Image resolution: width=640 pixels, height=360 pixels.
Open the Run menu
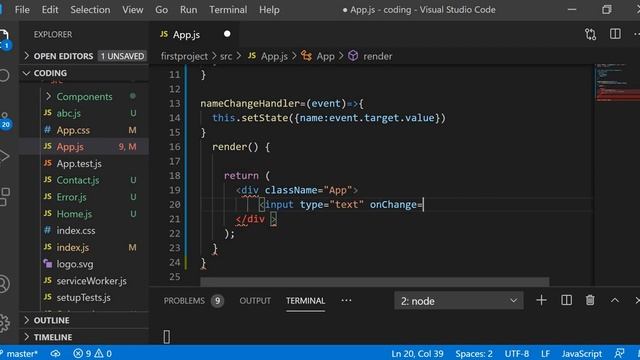[188, 9]
